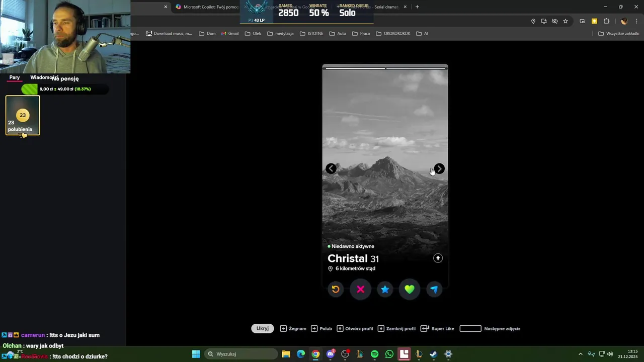644x362 pixels.
Task: Click the Zamknij profil shortcut hint
Action: (x=396, y=328)
